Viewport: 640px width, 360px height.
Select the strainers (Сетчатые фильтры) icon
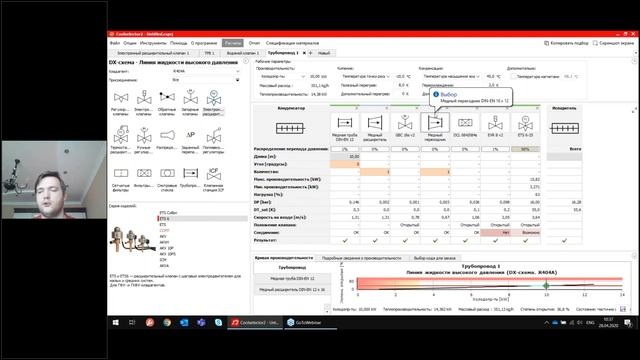coord(121,173)
